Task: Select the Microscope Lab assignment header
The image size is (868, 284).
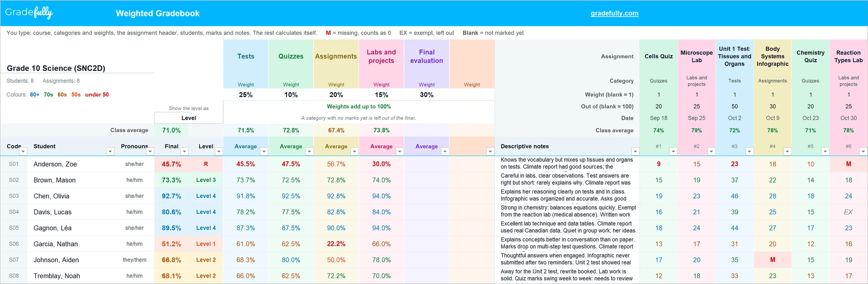Action: tap(697, 56)
